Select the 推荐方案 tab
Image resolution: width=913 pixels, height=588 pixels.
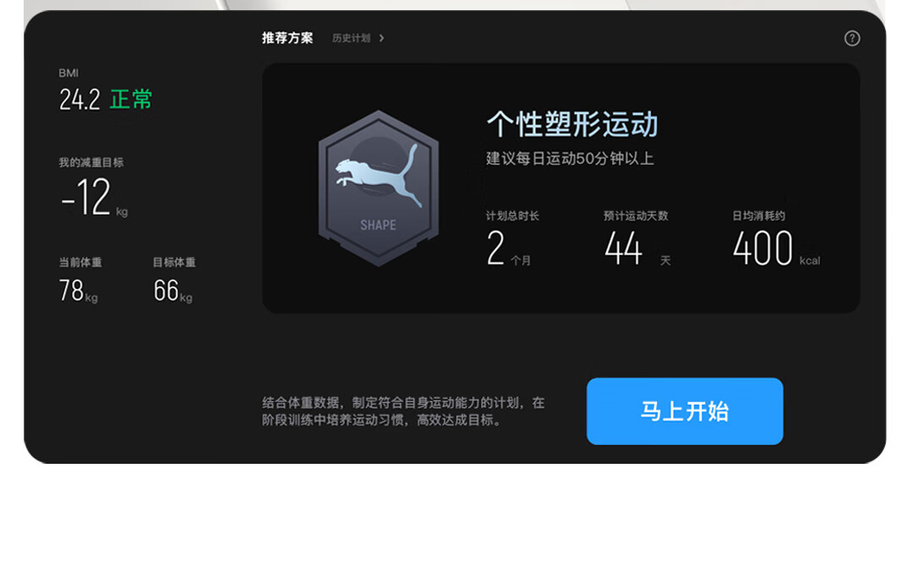pyautogui.click(x=287, y=38)
